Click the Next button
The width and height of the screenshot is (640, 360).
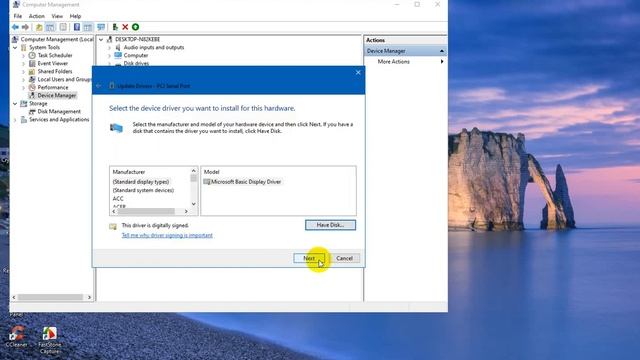[309, 258]
